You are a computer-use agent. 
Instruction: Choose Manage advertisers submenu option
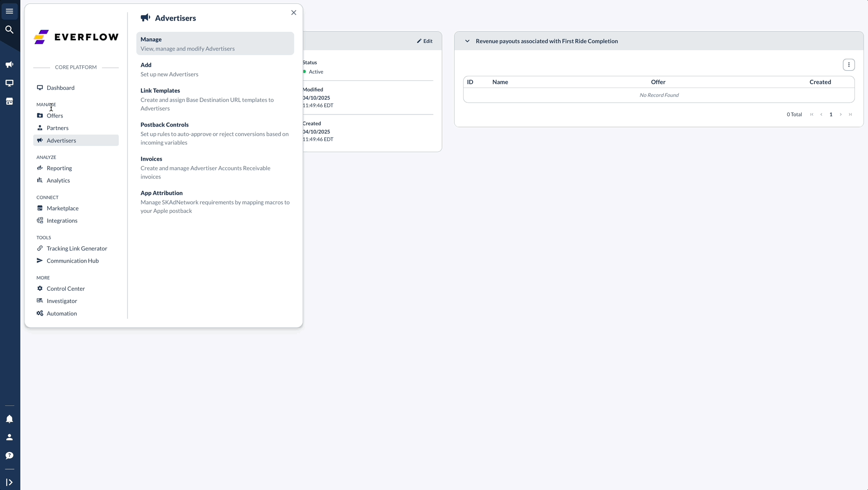(215, 44)
